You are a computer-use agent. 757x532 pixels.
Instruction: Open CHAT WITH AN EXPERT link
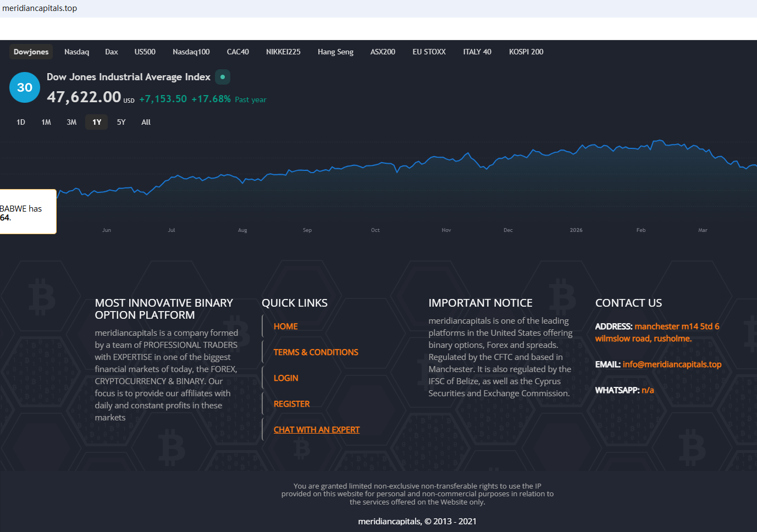316,430
